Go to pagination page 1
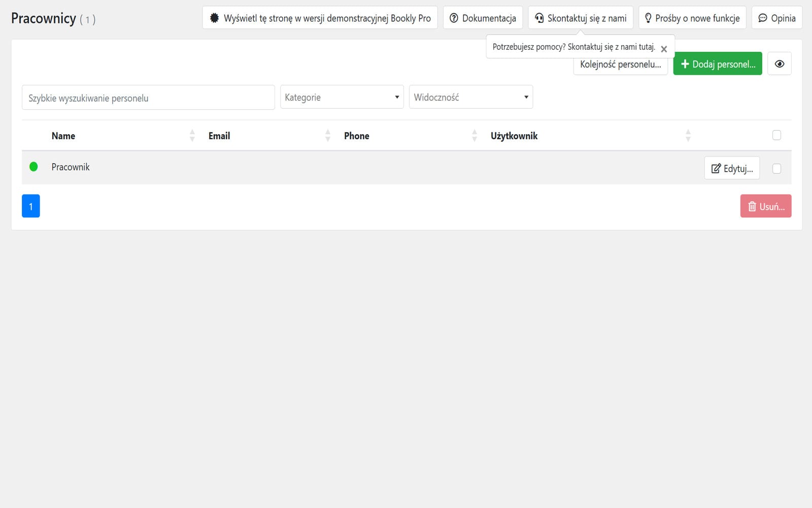The height and width of the screenshot is (508, 812). pyautogui.click(x=31, y=206)
